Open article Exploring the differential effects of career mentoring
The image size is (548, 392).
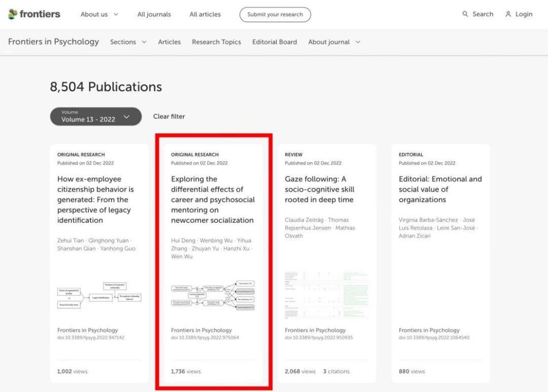[x=213, y=199]
